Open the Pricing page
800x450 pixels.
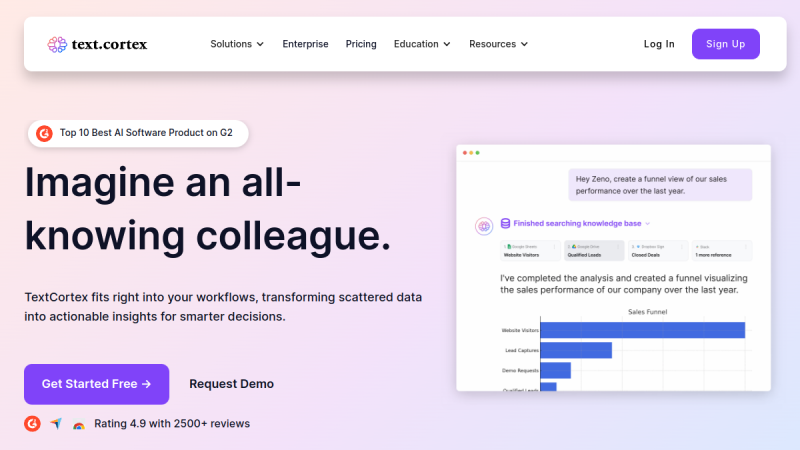click(361, 44)
